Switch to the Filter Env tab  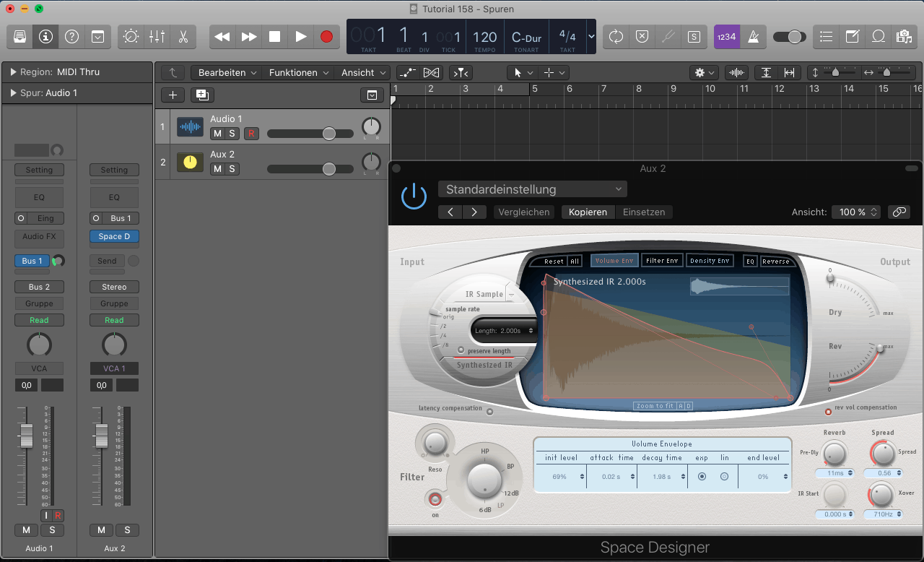(x=661, y=261)
